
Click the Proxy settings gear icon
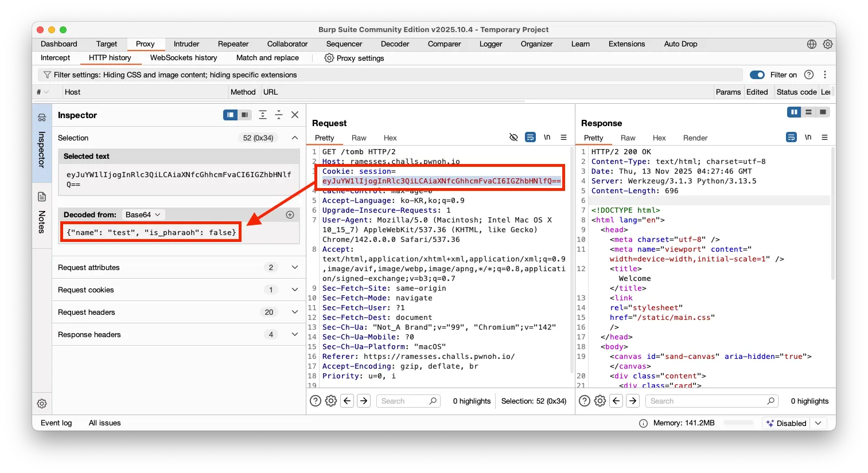[x=329, y=58]
